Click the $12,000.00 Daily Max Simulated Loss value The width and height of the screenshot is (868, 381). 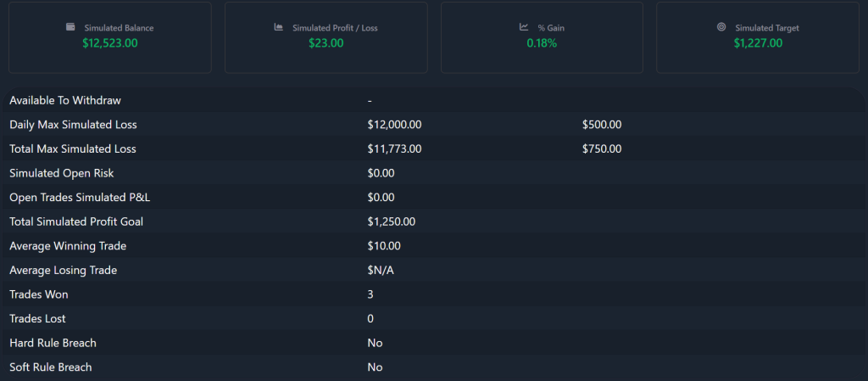coord(394,125)
